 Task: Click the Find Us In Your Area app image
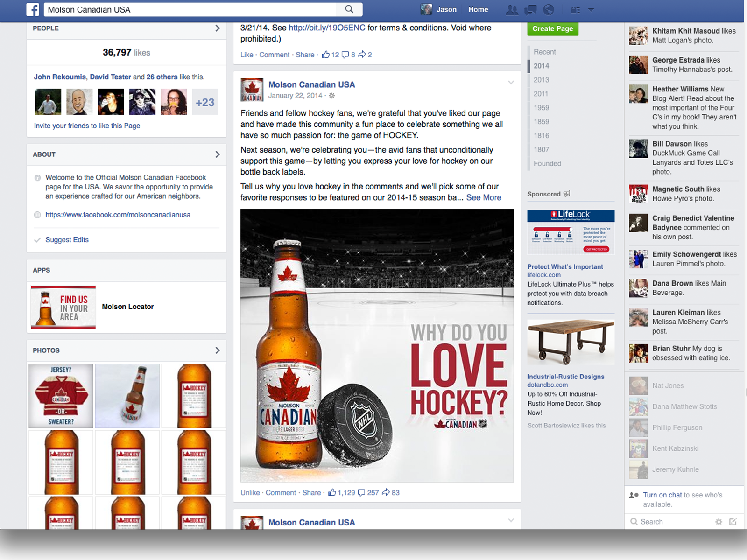pyautogui.click(x=63, y=307)
